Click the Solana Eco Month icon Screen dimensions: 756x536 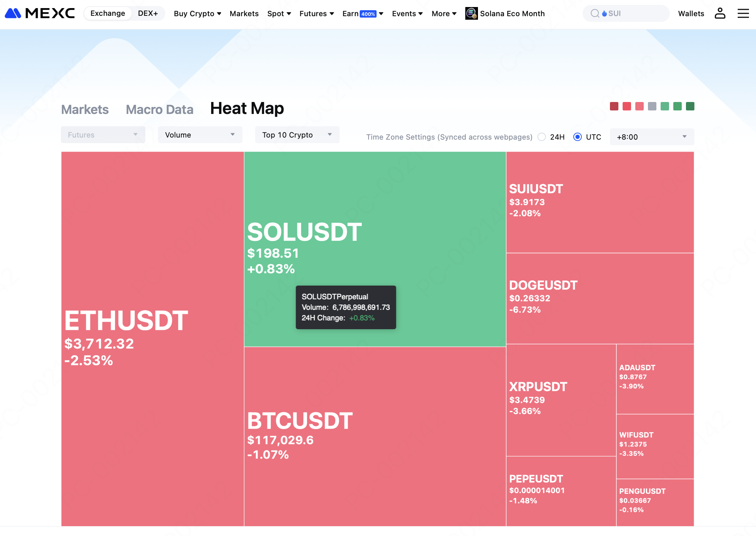(x=471, y=13)
